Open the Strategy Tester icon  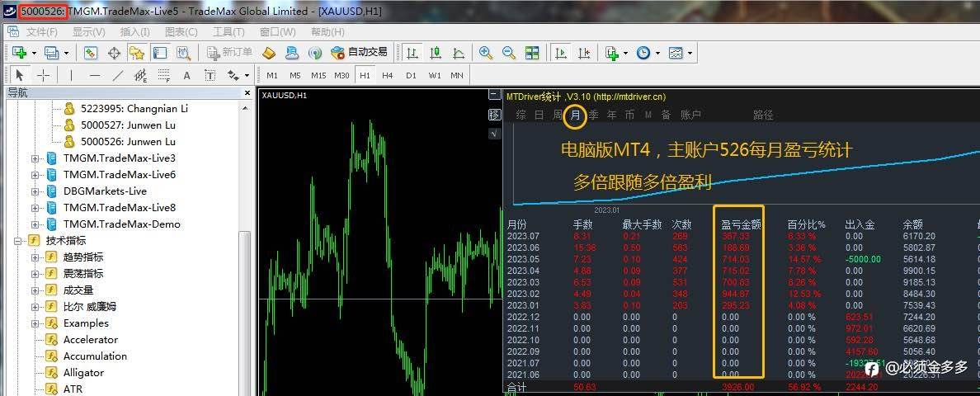coord(182,53)
